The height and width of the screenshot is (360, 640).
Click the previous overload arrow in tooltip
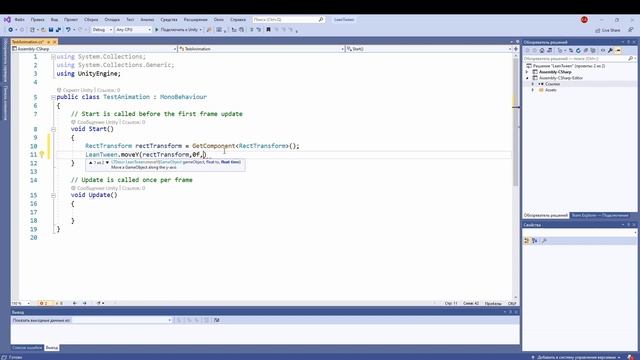91,162
